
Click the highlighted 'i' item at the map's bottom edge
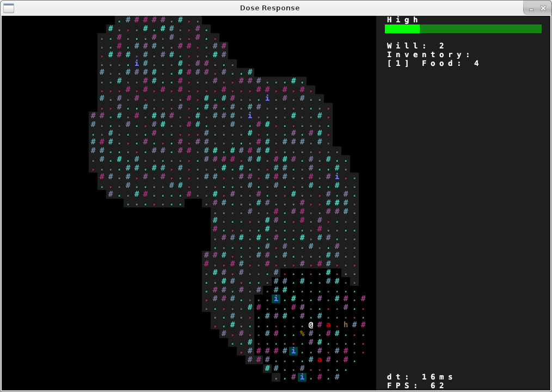(x=302, y=377)
